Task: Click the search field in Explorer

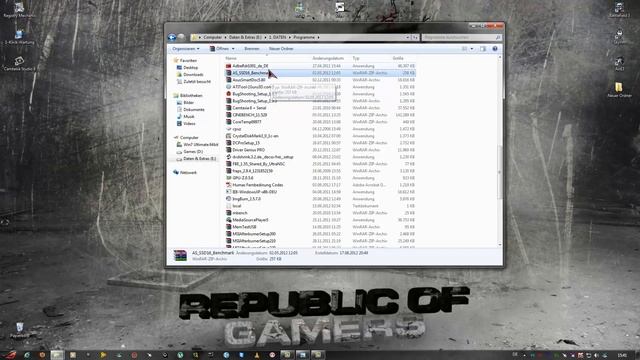Action: 462,37
